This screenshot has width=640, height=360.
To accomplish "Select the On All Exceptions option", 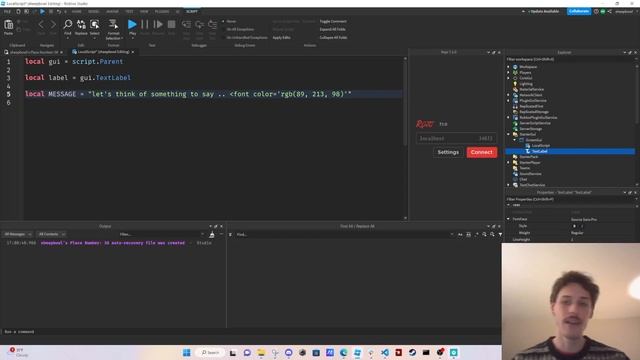I will point(238,29).
